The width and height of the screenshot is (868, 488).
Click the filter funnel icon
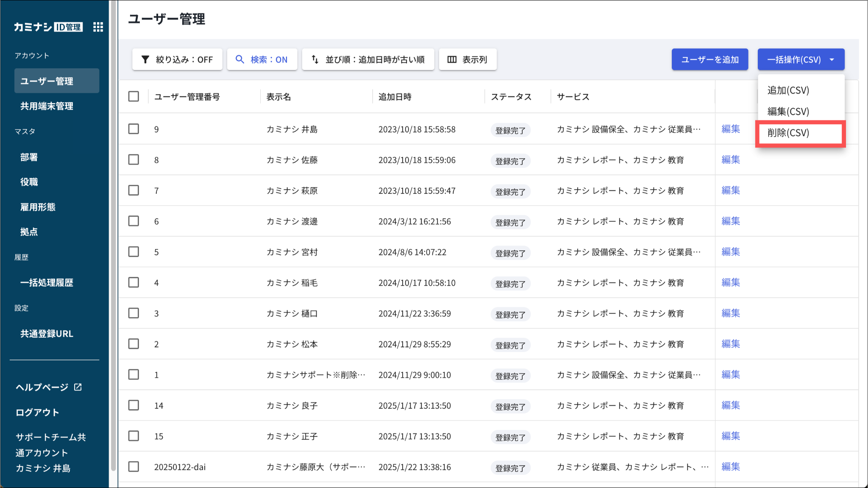click(145, 59)
